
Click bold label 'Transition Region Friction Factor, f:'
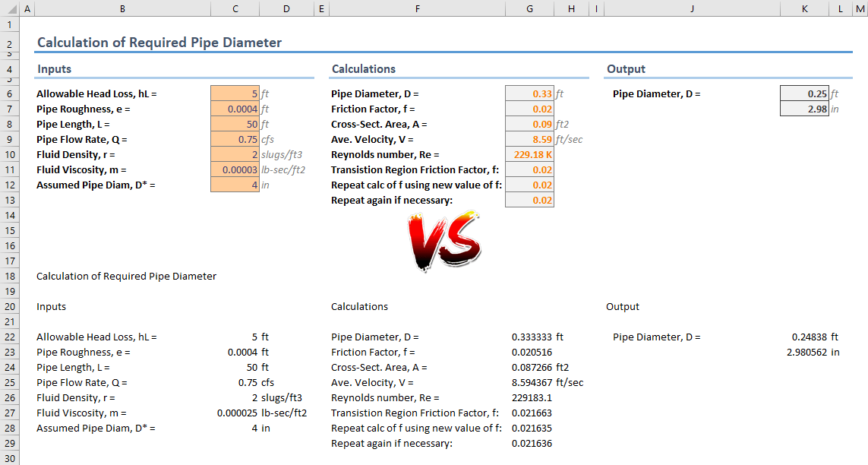click(x=415, y=170)
